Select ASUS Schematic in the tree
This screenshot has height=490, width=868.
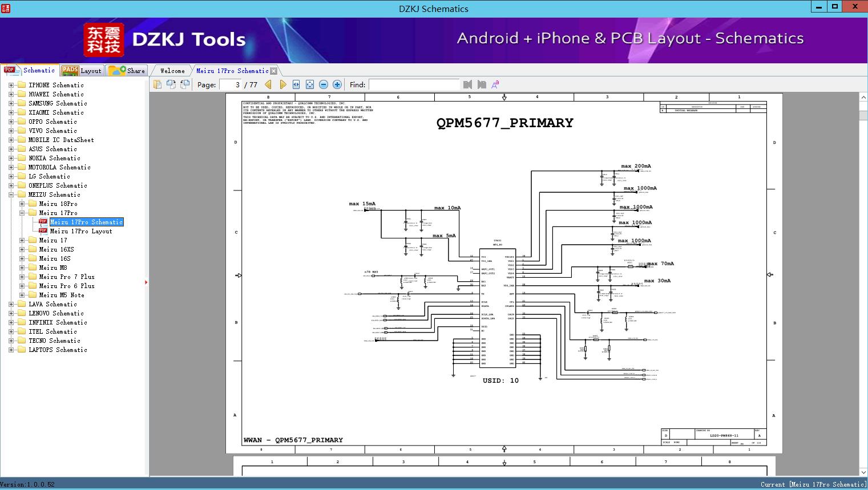point(53,149)
